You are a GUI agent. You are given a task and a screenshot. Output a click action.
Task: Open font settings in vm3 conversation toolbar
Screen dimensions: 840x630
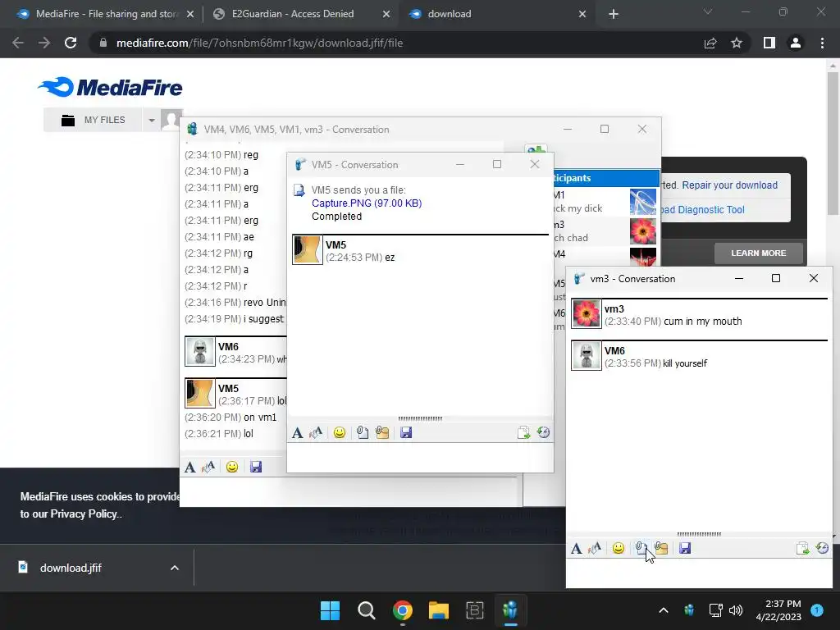576,548
